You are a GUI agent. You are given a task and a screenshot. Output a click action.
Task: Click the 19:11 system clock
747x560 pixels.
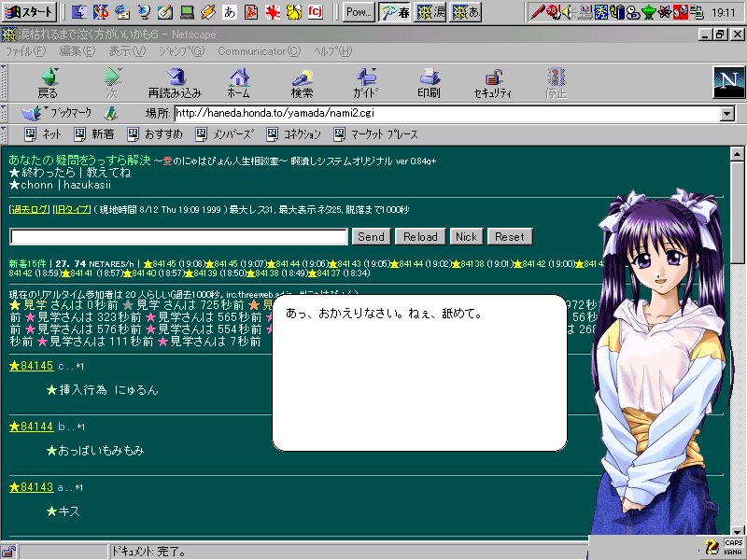click(723, 12)
